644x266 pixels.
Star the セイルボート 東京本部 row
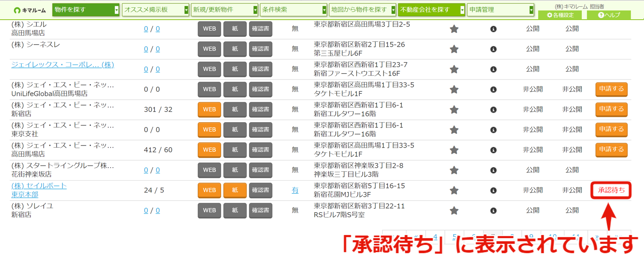(454, 190)
